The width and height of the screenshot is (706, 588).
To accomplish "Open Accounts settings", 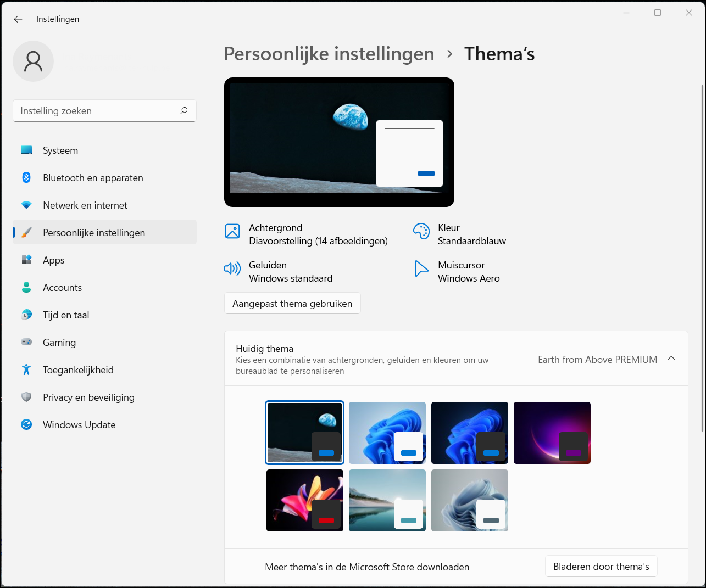I will coord(104,288).
